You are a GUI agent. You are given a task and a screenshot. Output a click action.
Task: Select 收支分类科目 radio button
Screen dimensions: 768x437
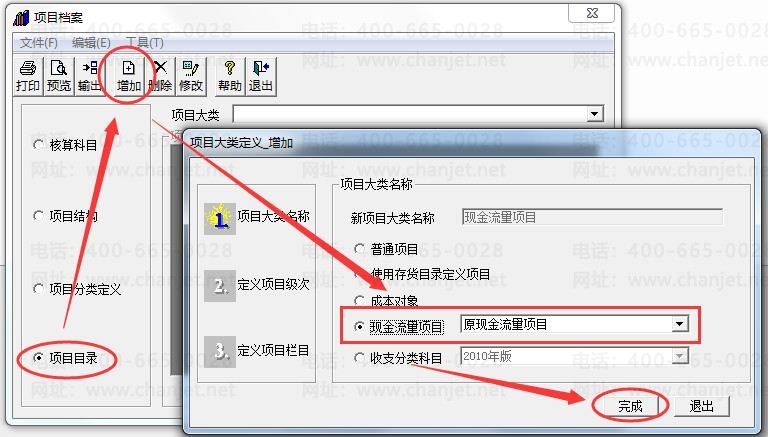[x=360, y=358]
